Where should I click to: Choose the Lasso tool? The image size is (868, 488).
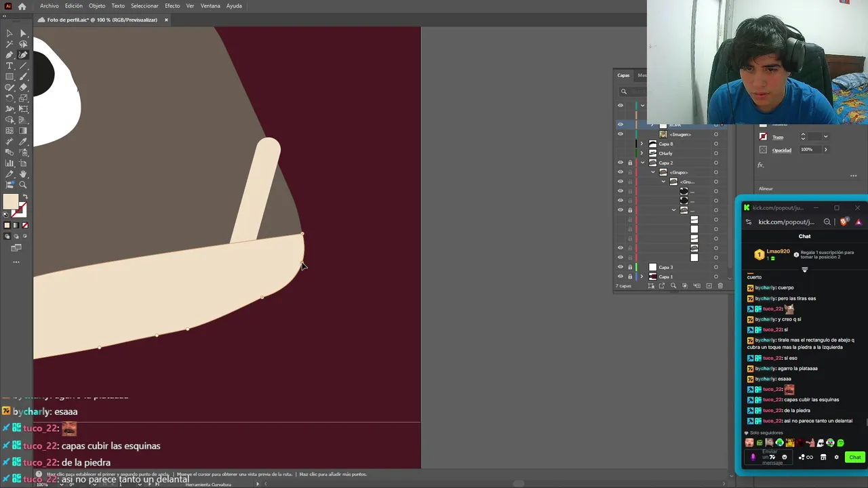(x=23, y=44)
